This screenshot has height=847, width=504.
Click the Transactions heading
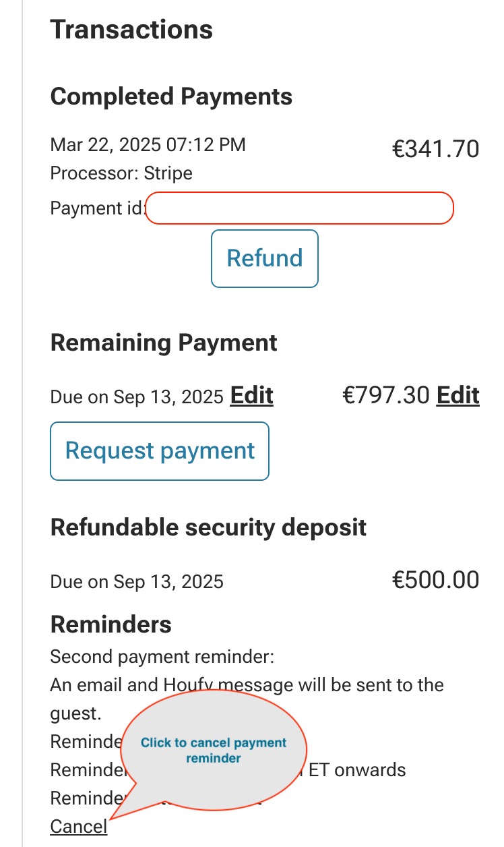pyautogui.click(x=131, y=29)
